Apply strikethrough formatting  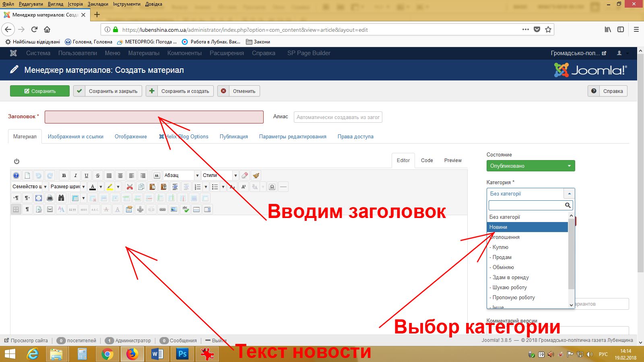tap(98, 175)
